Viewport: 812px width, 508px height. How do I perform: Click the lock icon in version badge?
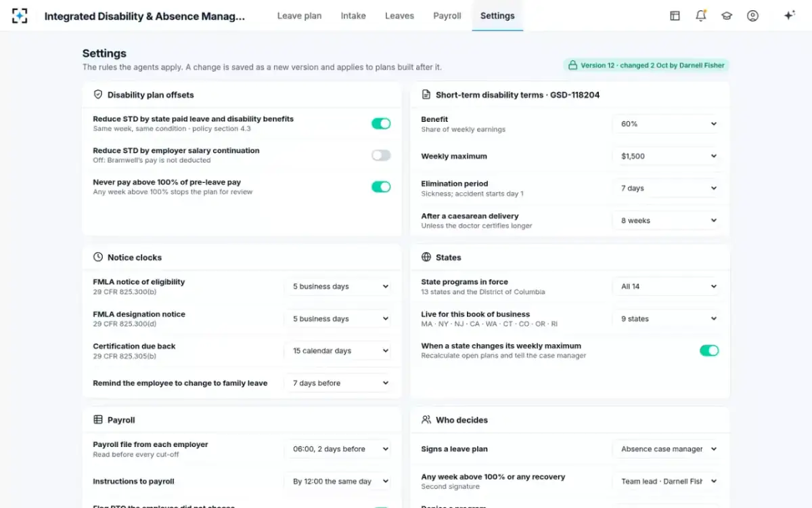click(x=573, y=66)
